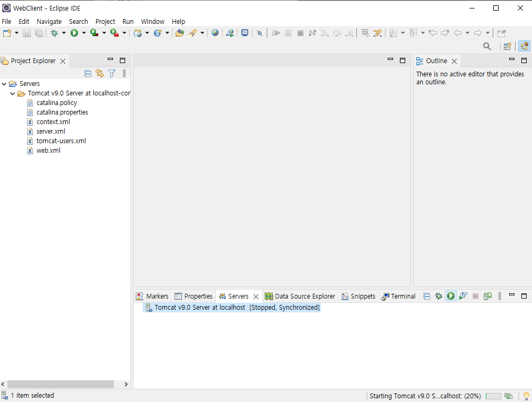Click the Step Return icon
Screen dimensions: 532x402
pyautogui.click(x=349, y=33)
